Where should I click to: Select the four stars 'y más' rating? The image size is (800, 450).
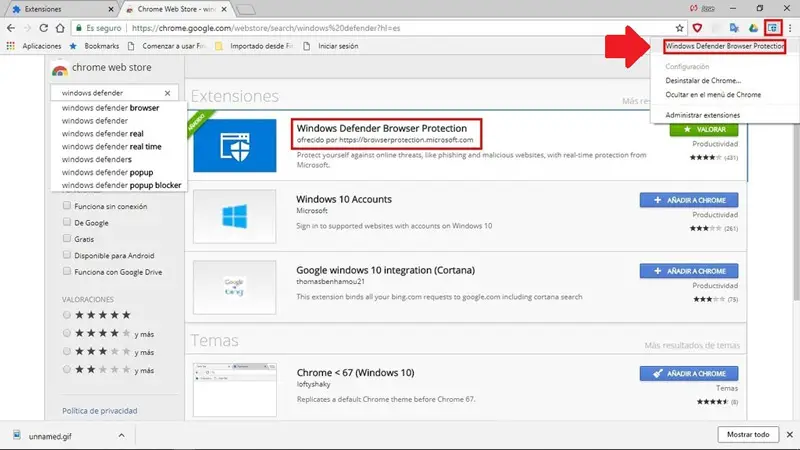(67, 333)
